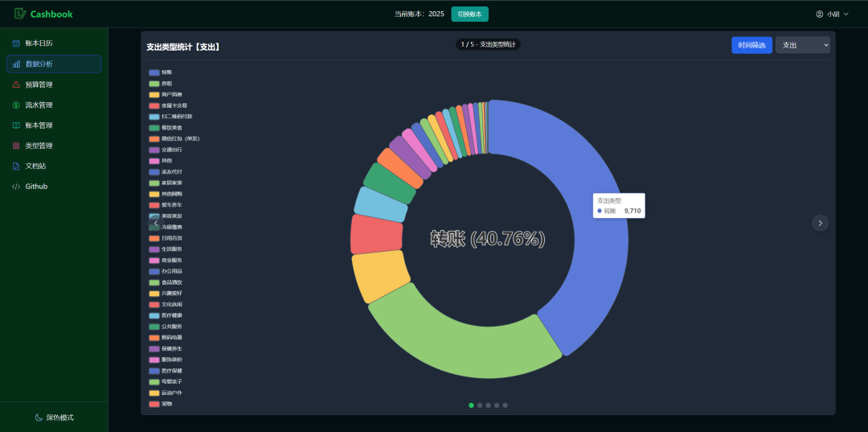Click the 切换账本 button
The height and width of the screenshot is (432, 868).
469,14
